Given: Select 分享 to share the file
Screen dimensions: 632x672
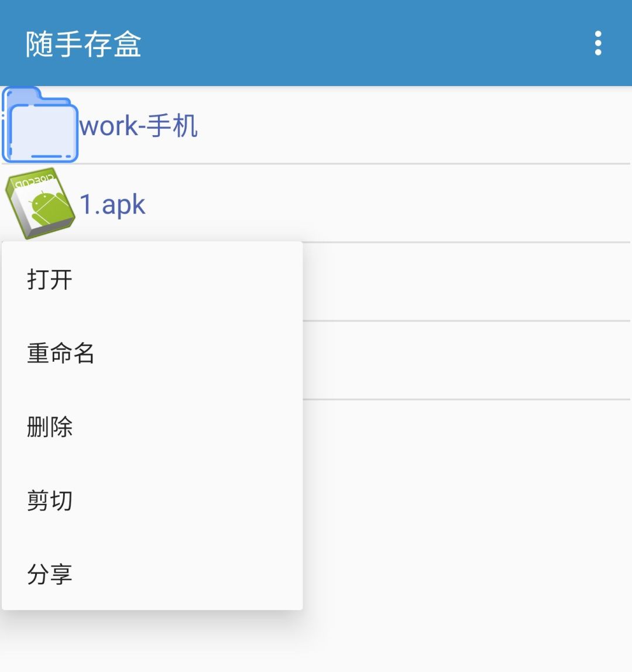Looking at the screenshot, I should pyautogui.click(x=152, y=574).
